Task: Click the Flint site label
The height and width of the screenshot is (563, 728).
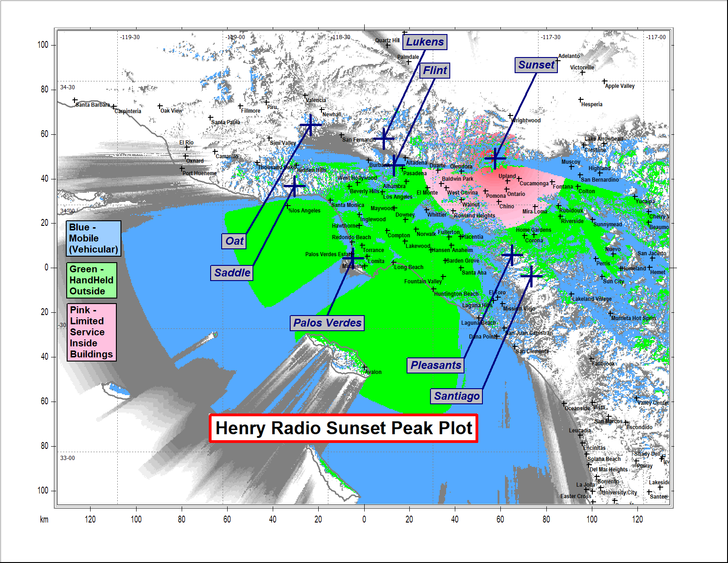Action: tap(435, 70)
